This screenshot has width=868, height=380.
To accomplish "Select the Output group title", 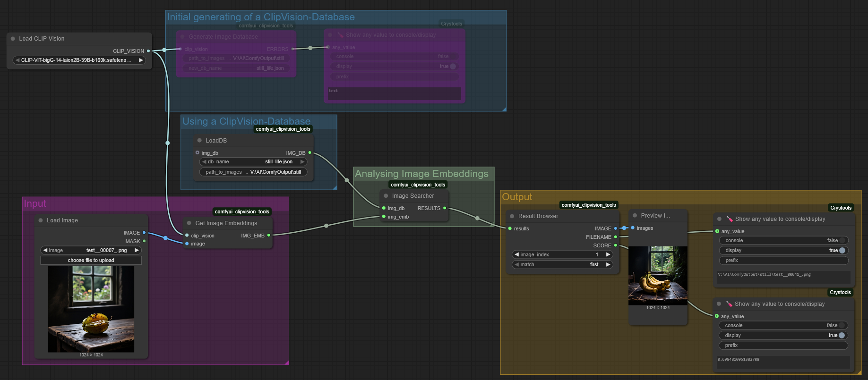I will (x=517, y=197).
